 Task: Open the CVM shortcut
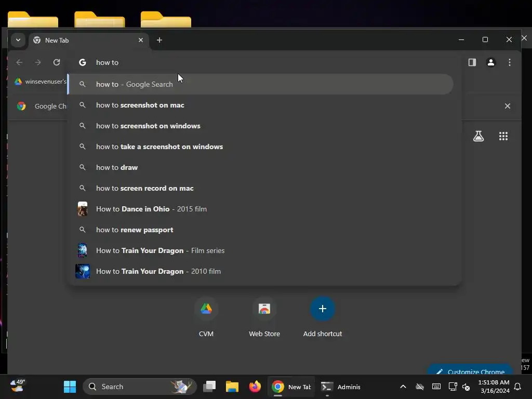pos(206,317)
